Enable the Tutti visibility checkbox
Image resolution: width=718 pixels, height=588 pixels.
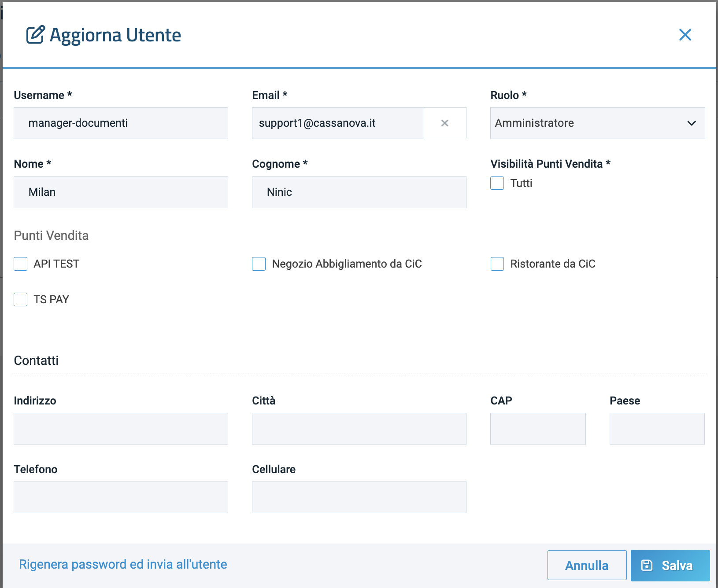tap(497, 183)
